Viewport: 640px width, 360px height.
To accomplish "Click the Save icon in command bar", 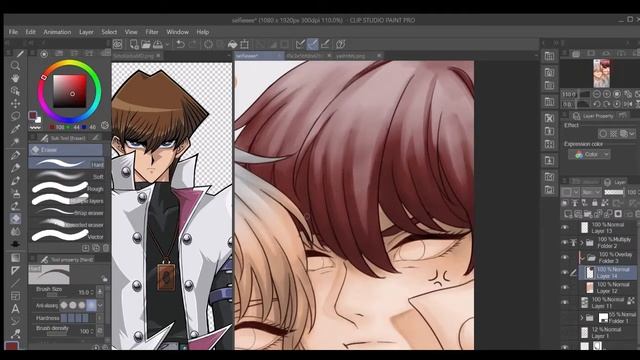I will [158, 44].
